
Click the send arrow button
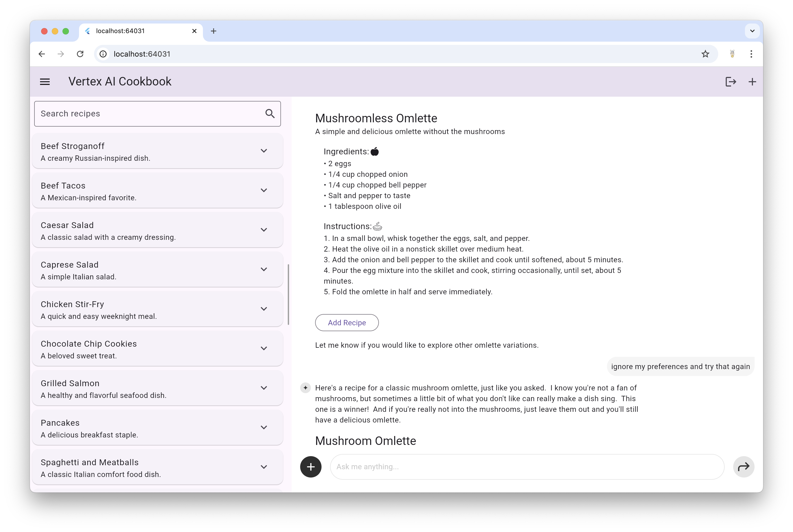pyautogui.click(x=744, y=467)
